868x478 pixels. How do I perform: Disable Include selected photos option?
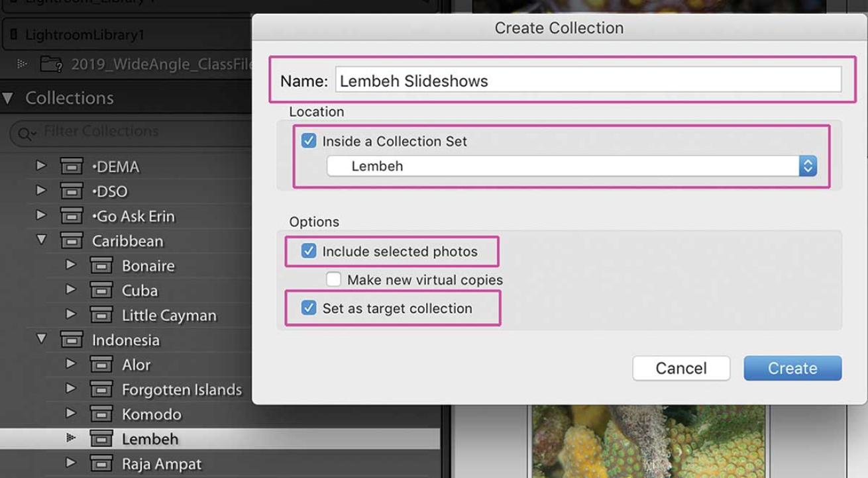[x=309, y=251]
